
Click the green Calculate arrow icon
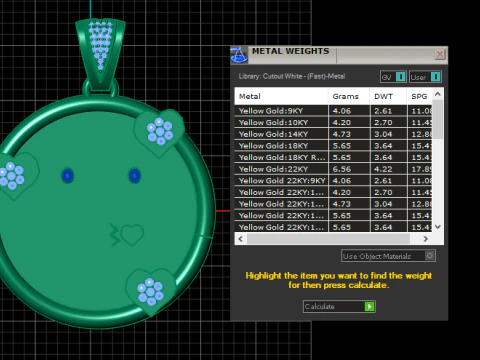[x=369, y=306]
